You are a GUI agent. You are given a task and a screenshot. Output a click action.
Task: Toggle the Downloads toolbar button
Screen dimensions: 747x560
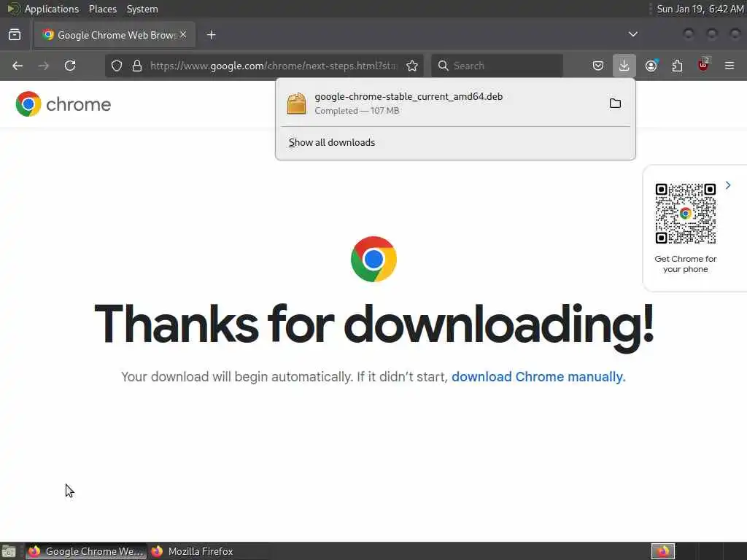pos(624,66)
